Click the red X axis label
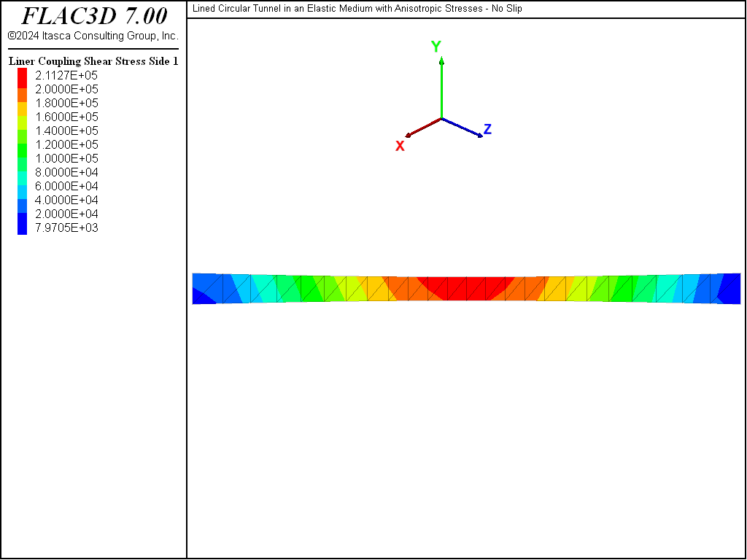The width and height of the screenshot is (747, 560). 400,146
